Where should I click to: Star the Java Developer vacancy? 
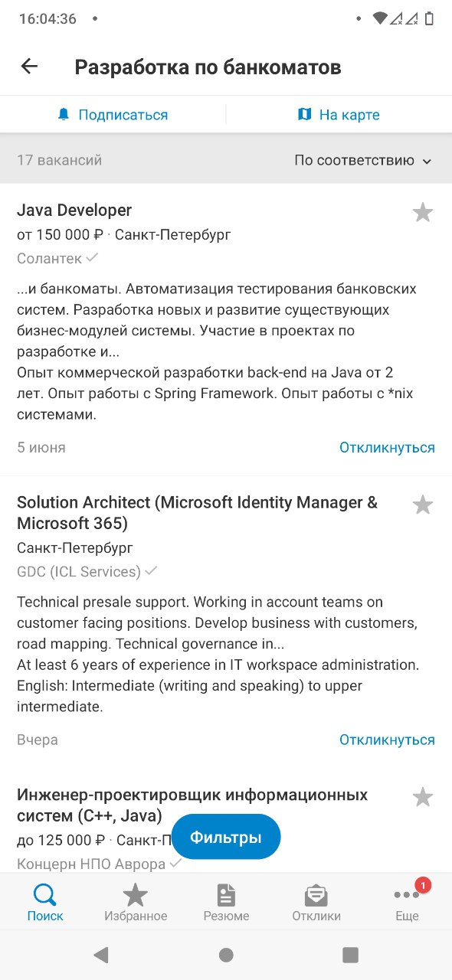[x=423, y=212]
